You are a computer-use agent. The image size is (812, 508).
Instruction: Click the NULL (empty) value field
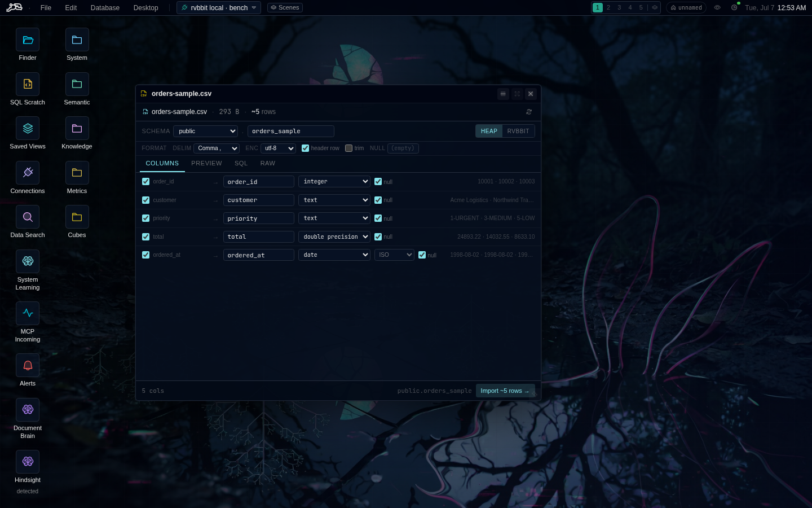[x=403, y=148]
